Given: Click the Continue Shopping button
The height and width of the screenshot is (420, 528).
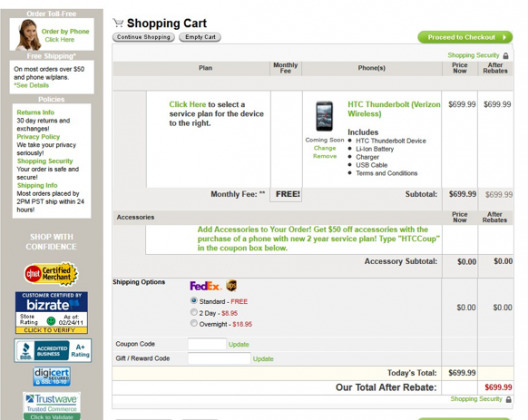Looking at the screenshot, I should 143,37.
